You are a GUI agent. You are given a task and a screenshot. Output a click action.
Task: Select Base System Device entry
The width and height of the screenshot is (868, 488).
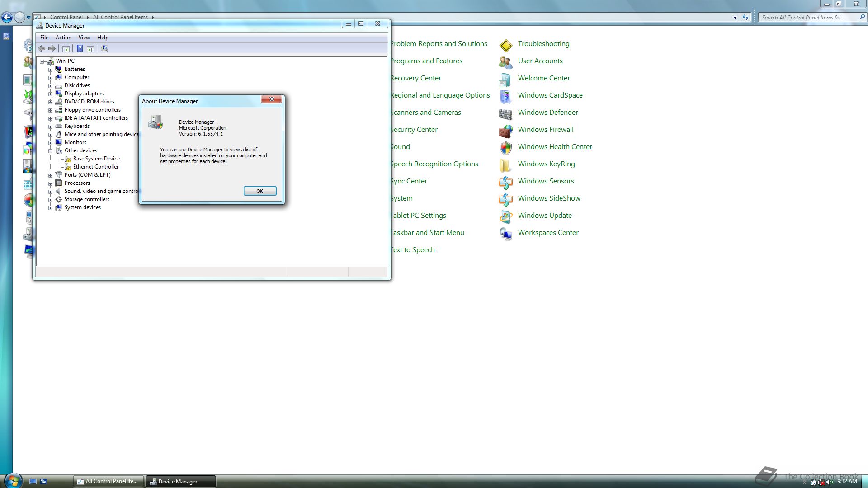(96, 159)
